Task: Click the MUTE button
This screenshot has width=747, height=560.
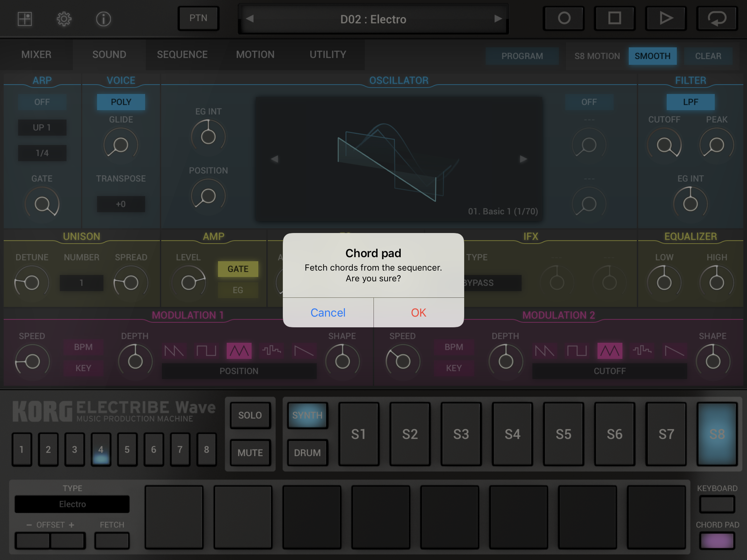Action: 250,453
